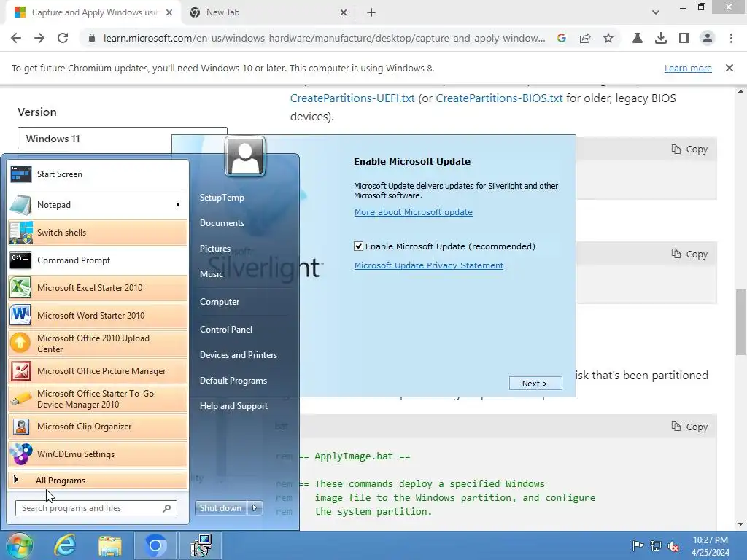Click the user account picture in the Start menu

(x=245, y=157)
